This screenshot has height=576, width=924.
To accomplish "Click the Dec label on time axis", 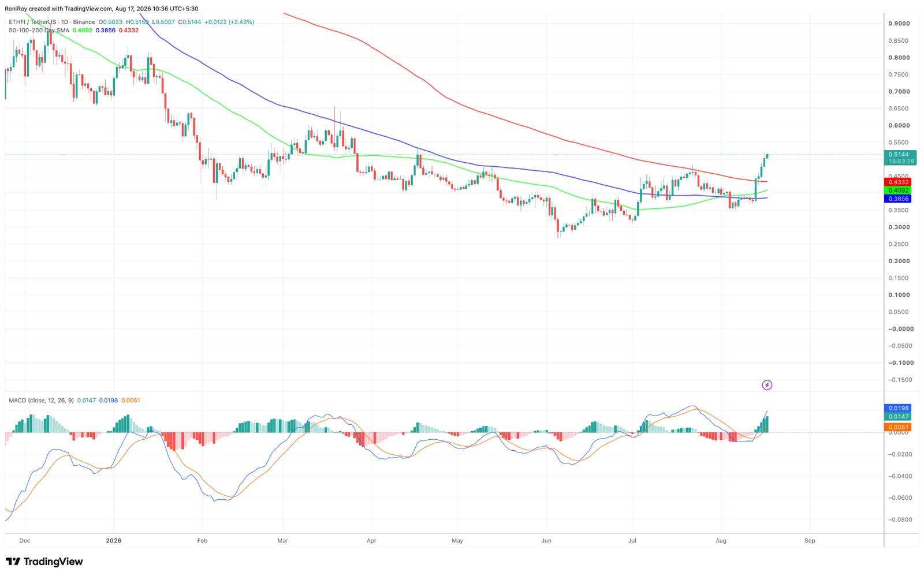I will [24, 541].
